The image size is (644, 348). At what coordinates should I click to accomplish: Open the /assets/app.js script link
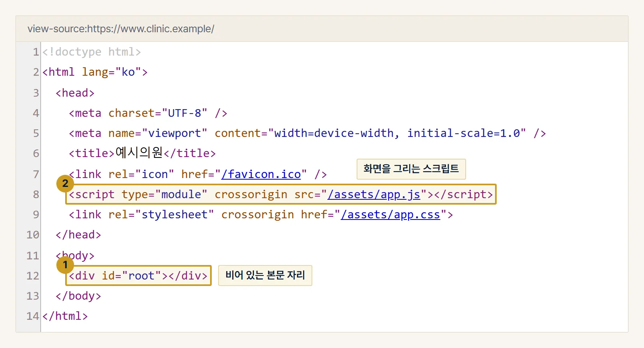point(374,195)
